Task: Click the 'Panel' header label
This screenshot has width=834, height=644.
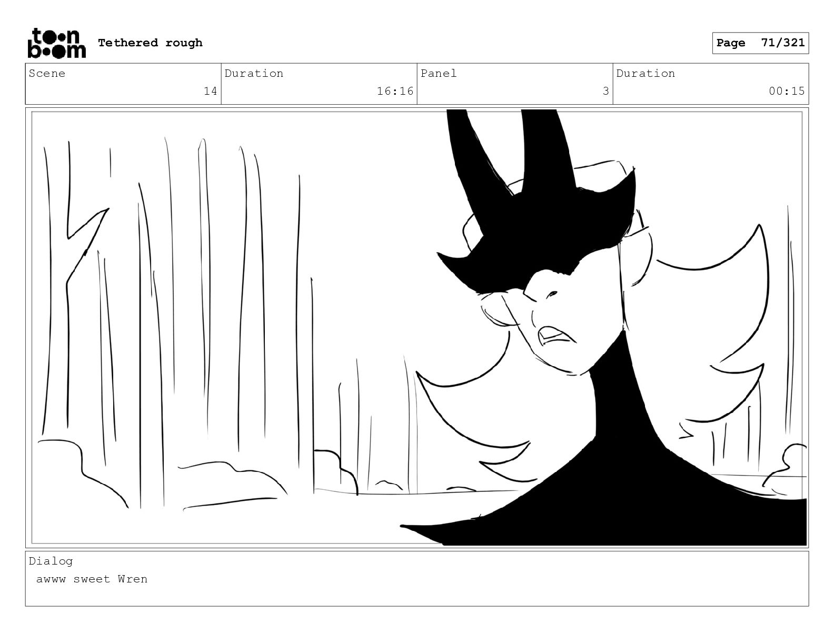Action: click(x=439, y=73)
